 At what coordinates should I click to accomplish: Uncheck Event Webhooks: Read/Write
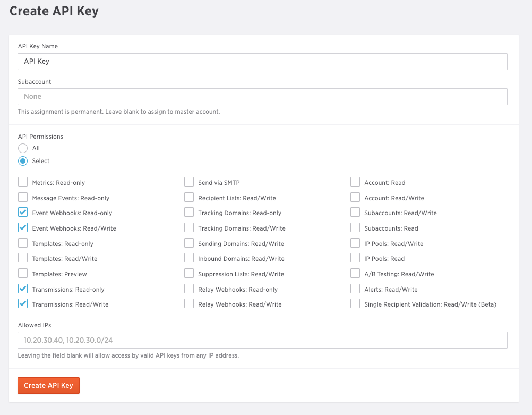point(23,227)
